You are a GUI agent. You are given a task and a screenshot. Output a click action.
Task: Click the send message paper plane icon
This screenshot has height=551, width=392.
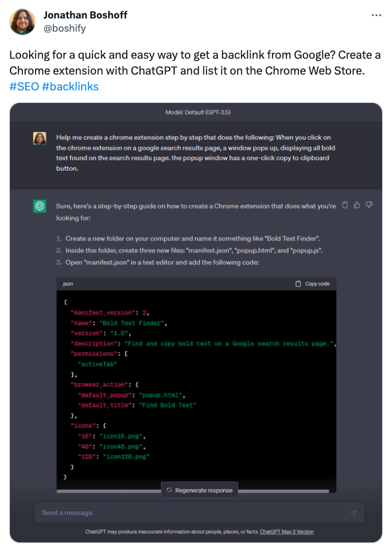point(354,513)
